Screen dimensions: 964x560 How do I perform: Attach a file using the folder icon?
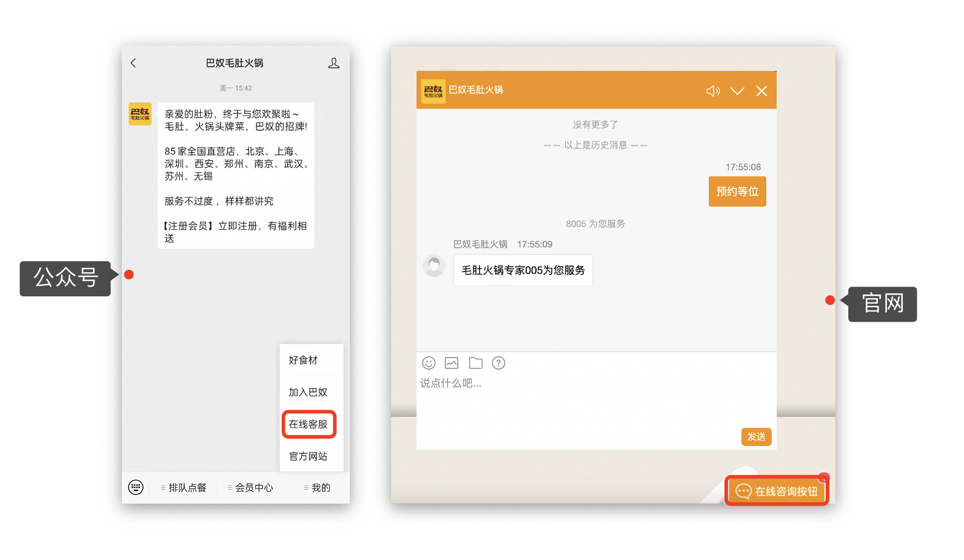pyautogui.click(x=476, y=363)
